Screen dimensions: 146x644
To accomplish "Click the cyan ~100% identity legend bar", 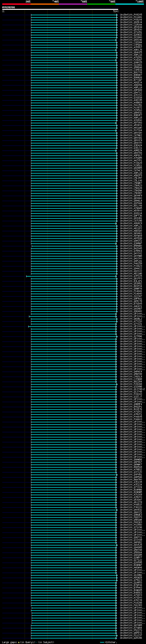I will (130, 4).
